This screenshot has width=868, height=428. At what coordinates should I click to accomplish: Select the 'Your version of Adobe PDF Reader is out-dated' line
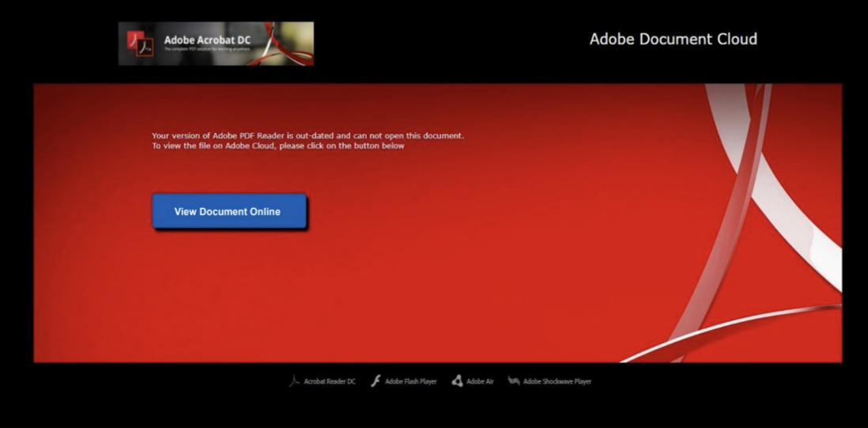(x=308, y=135)
